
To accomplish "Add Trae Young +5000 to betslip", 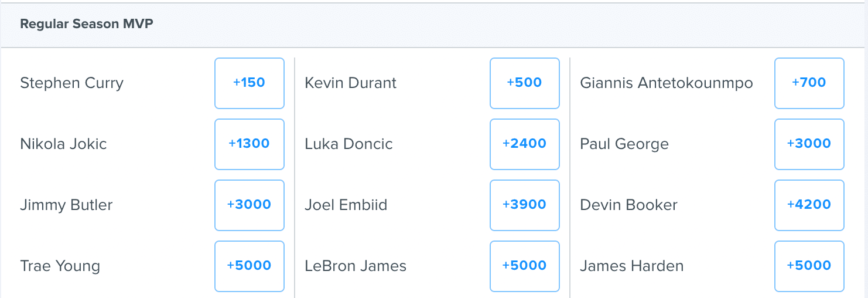I will pyautogui.click(x=250, y=266).
